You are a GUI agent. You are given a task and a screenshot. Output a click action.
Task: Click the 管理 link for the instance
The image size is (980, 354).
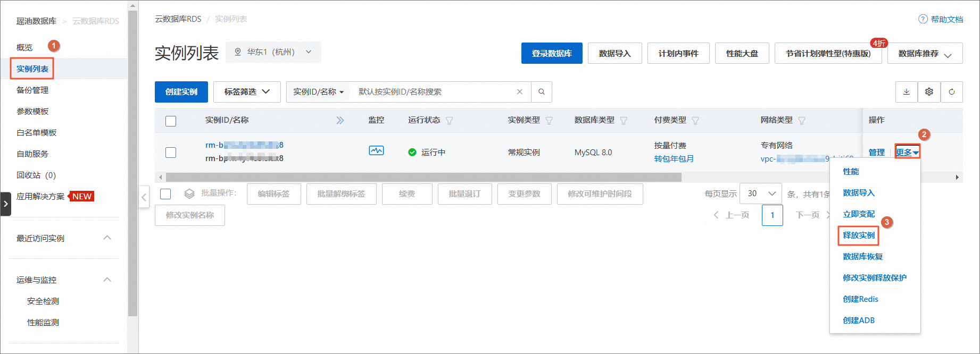pos(876,153)
